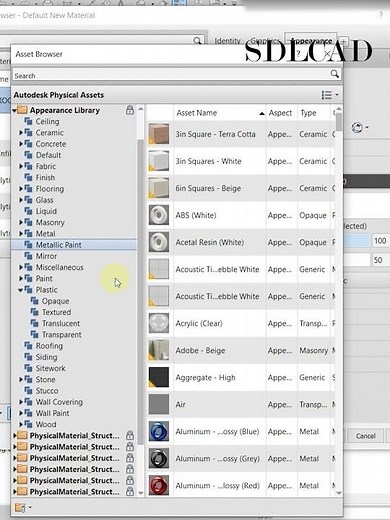Click the value field showing 50
This screenshot has height=520, width=390.
coord(380,260)
